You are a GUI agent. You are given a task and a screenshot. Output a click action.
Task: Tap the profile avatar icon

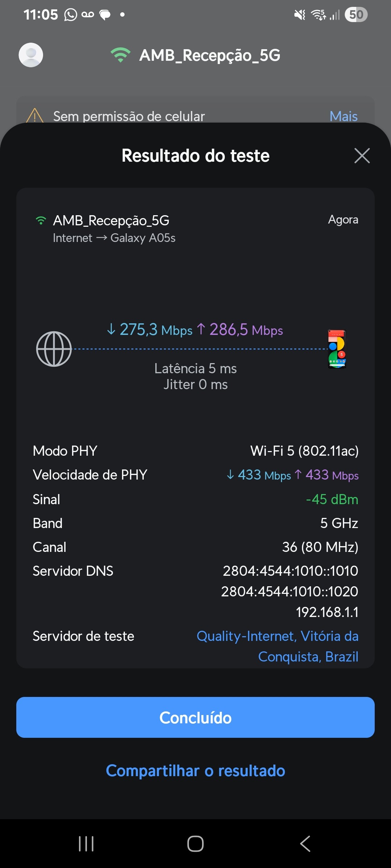point(31,55)
